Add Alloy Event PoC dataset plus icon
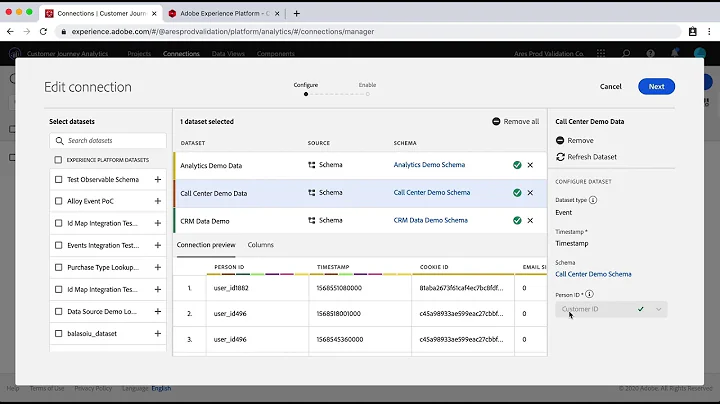Image resolution: width=720 pixels, height=404 pixels. pyautogui.click(x=158, y=201)
